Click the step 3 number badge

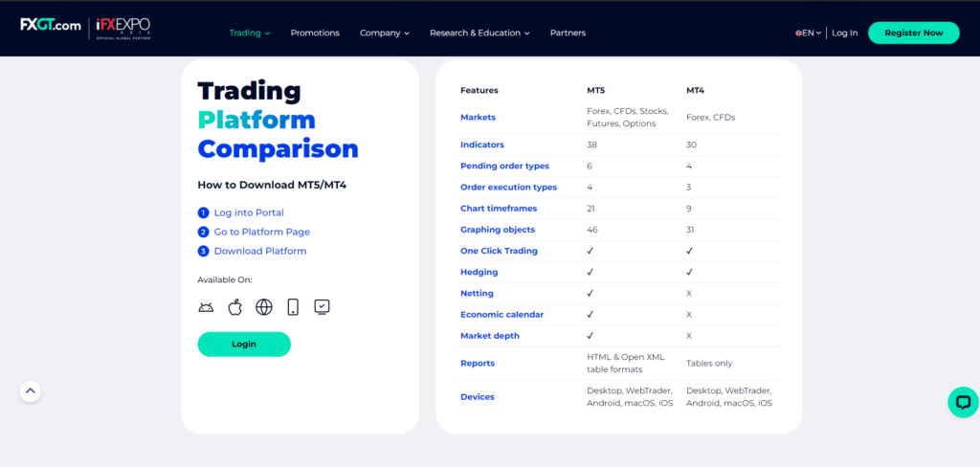(203, 252)
